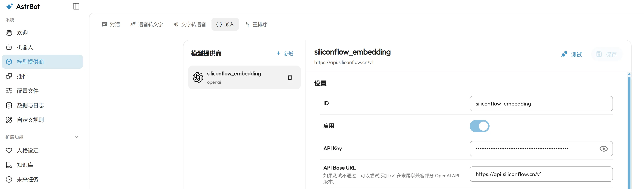Delete siliconflow_embedding with the trash icon

(290, 77)
